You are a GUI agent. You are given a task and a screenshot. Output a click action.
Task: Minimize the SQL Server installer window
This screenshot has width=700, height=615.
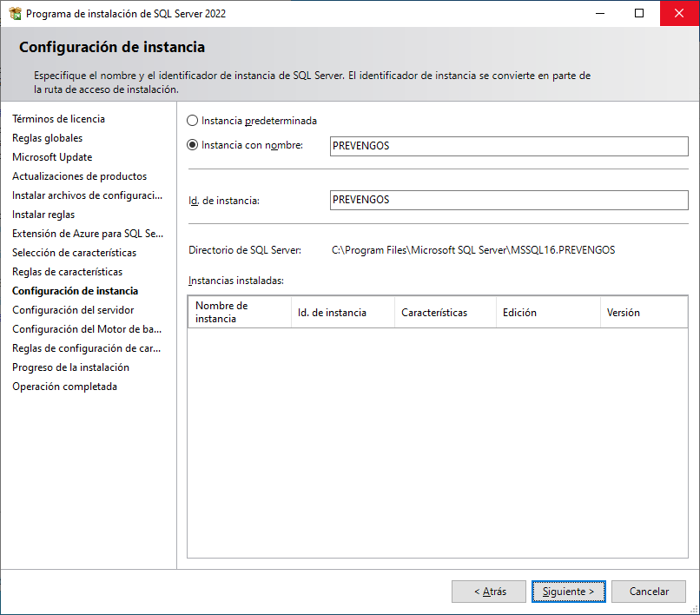[599, 14]
